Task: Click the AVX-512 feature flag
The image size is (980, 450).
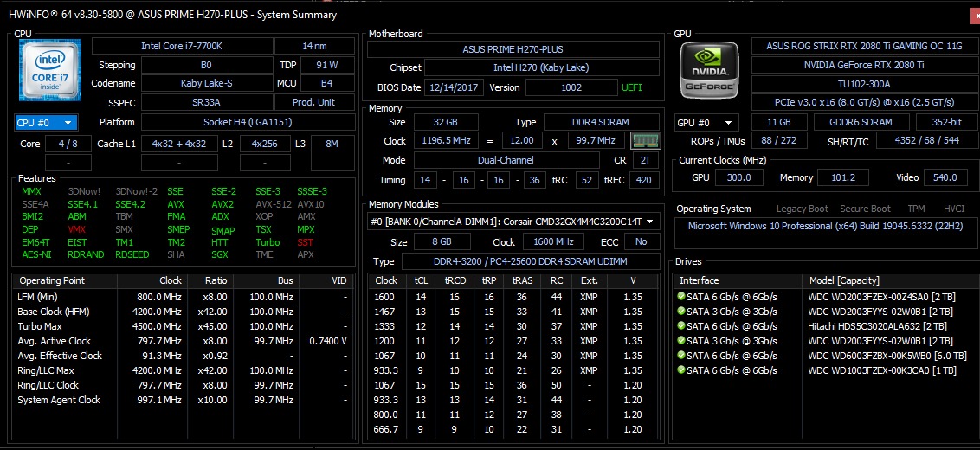Action: coord(273,203)
